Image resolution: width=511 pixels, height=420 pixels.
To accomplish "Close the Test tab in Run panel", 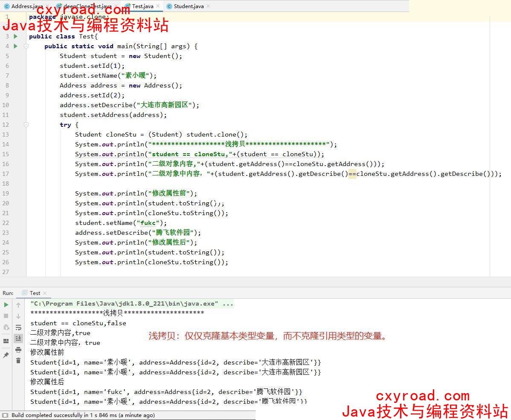I will (x=45, y=293).
